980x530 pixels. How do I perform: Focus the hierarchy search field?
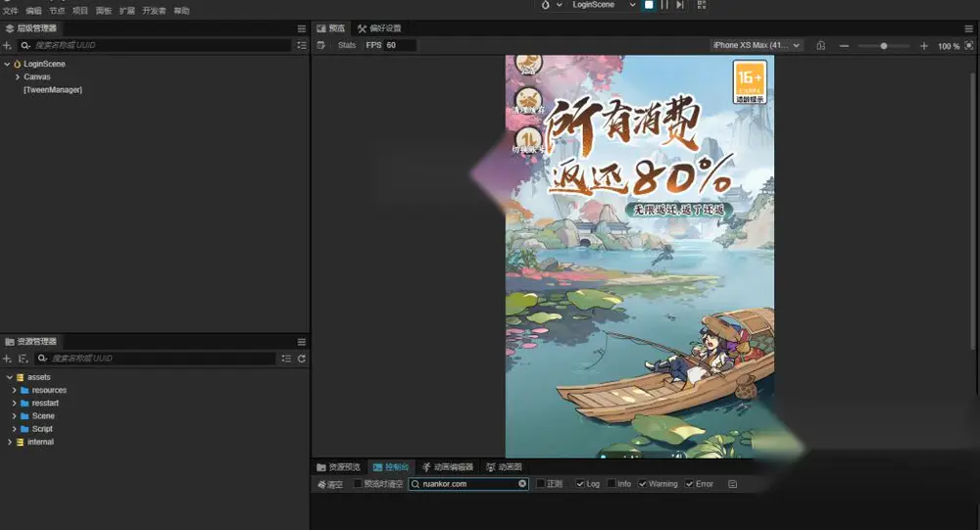(x=162, y=46)
